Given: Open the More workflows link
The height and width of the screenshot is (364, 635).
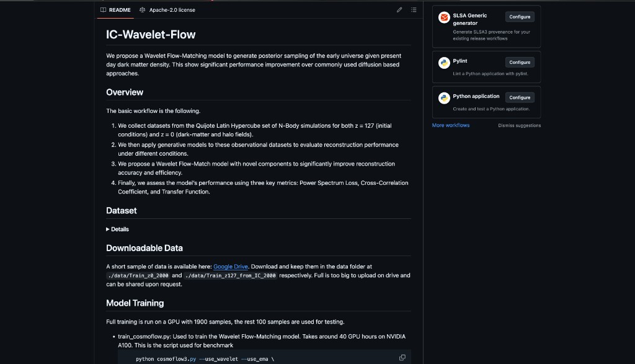Looking at the screenshot, I should tap(451, 125).
